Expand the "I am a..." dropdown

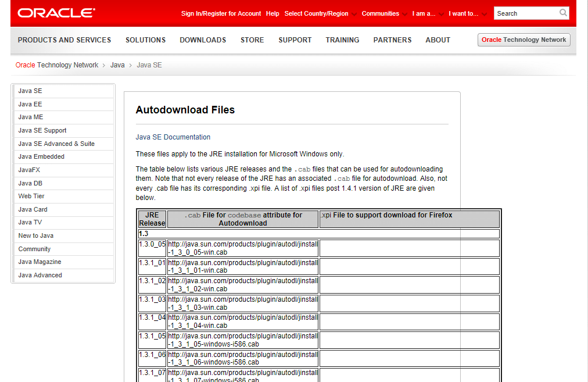point(428,13)
